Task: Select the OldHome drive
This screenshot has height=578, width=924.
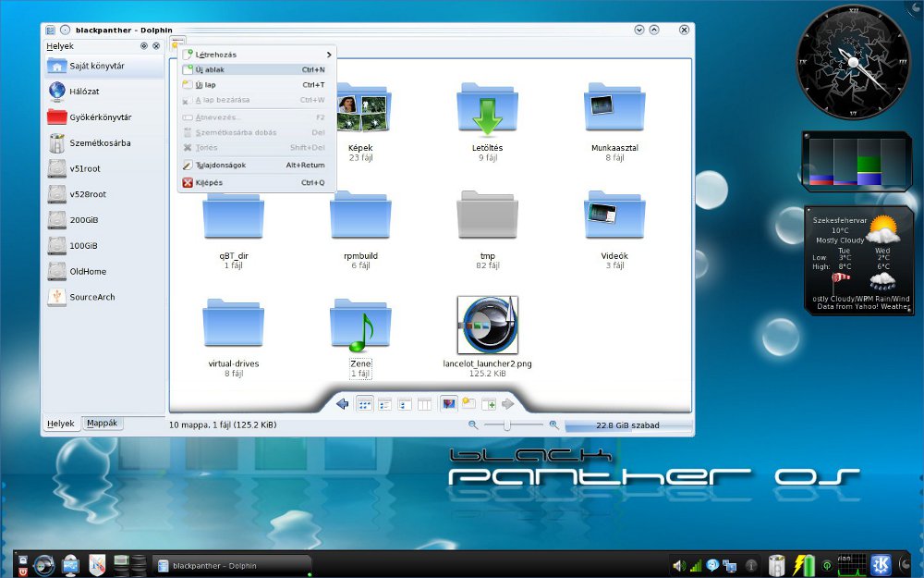Action: click(x=103, y=271)
